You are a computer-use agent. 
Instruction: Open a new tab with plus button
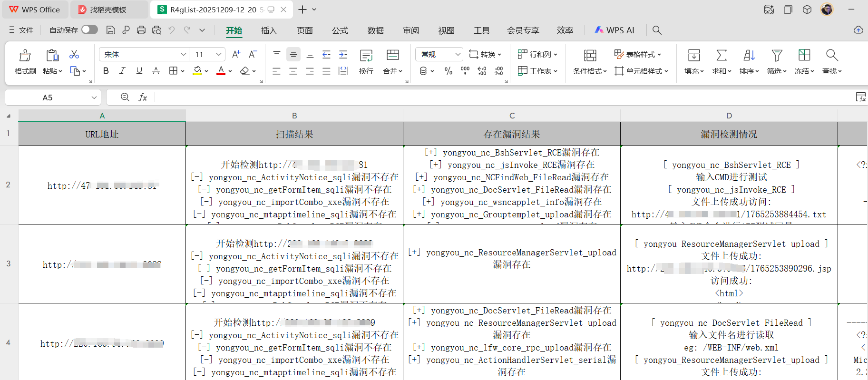[x=302, y=10]
